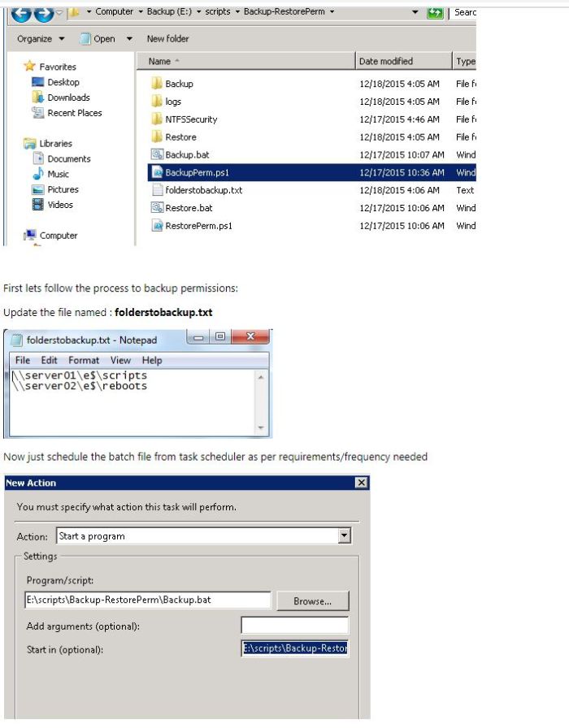Sort files by the Date modified column
Image resolution: width=569 pixels, height=728 pixels.
pyautogui.click(x=402, y=61)
